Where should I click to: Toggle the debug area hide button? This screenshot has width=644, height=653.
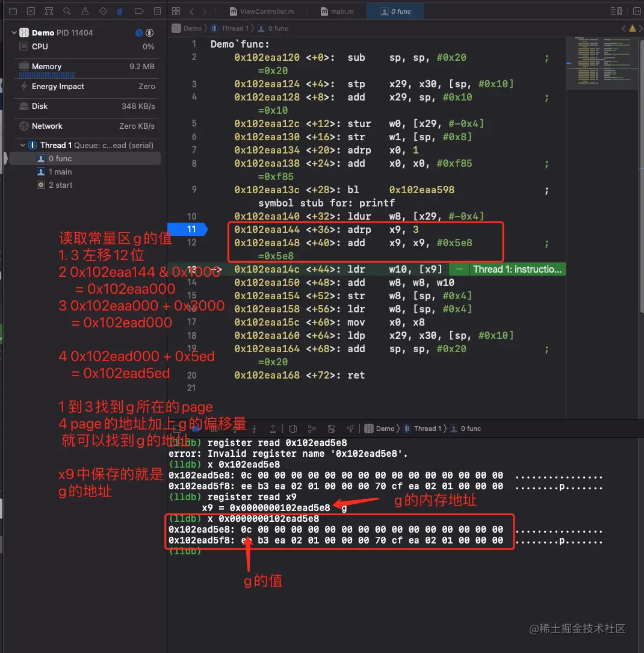click(177, 429)
